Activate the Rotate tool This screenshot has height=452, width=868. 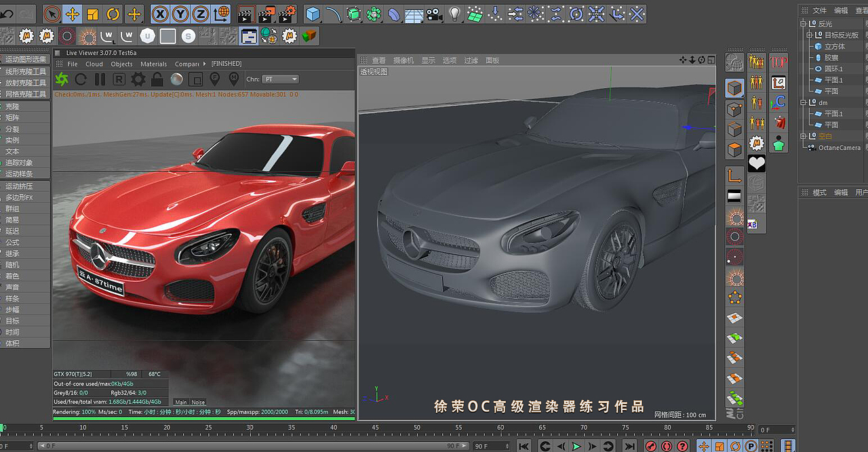[x=113, y=14]
